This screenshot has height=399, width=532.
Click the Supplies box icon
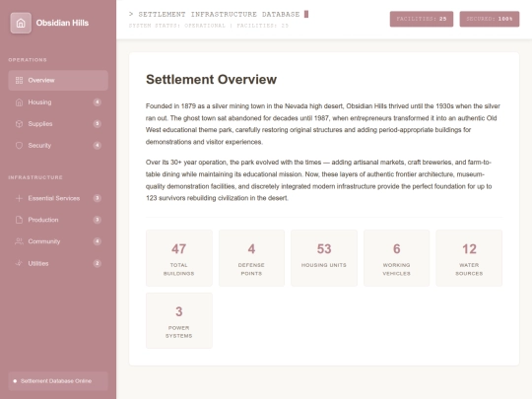pos(19,124)
